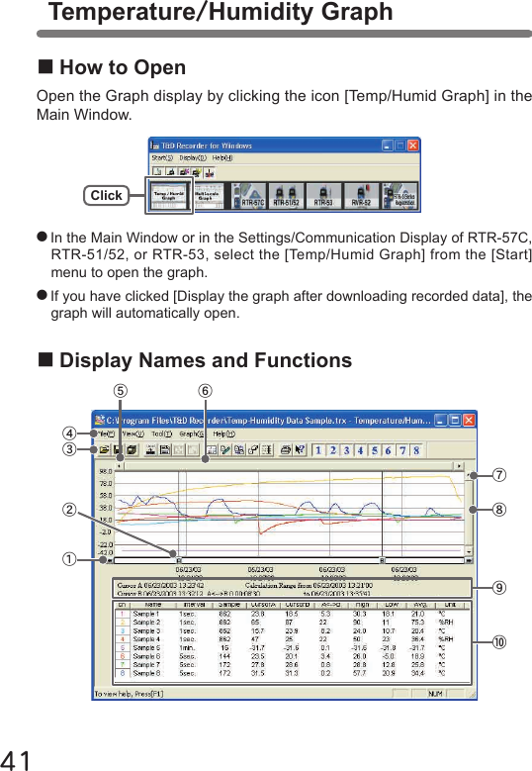Open the File menu in graph window
The width and height of the screenshot is (532, 771).
pos(106,434)
